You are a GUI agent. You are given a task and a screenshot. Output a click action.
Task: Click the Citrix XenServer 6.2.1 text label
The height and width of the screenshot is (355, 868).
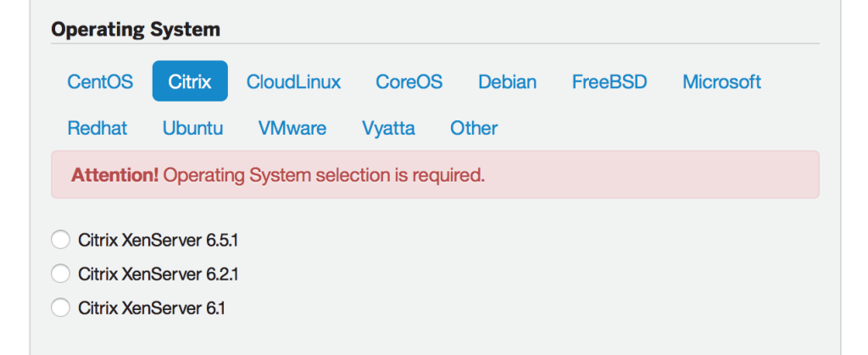158,275
